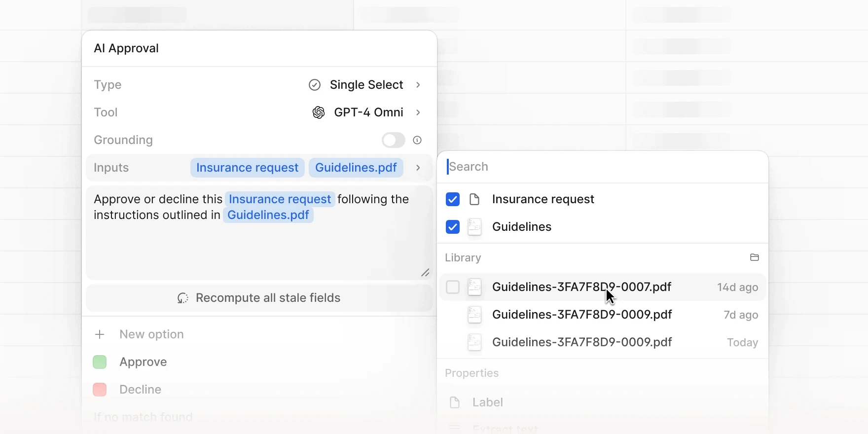Uncheck the Guidelines checkbox
The width and height of the screenshot is (868, 434).
point(453,227)
